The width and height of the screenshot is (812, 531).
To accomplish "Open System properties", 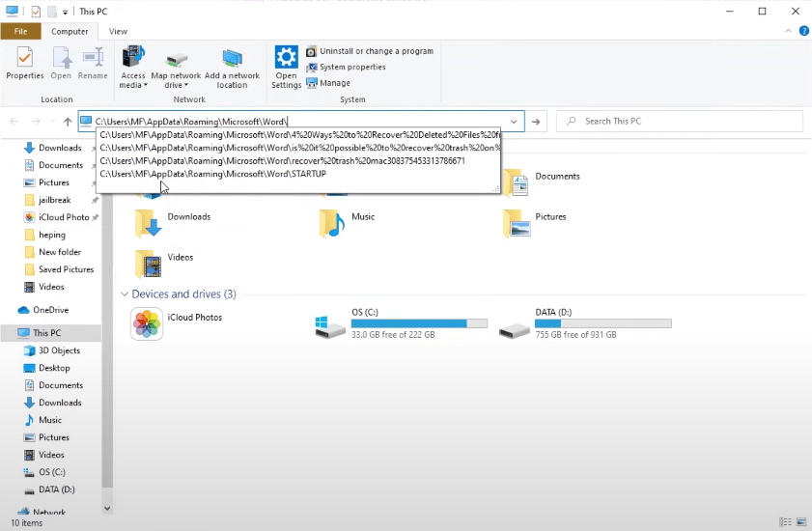I will point(346,67).
